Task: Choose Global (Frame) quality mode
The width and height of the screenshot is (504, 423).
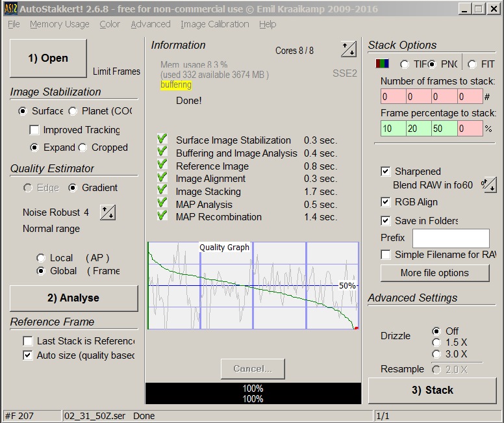Action: [x=41, y=271]
